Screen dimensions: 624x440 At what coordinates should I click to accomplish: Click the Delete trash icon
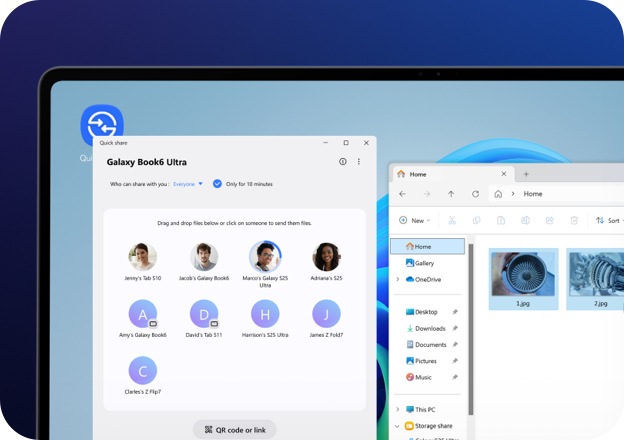574,220
